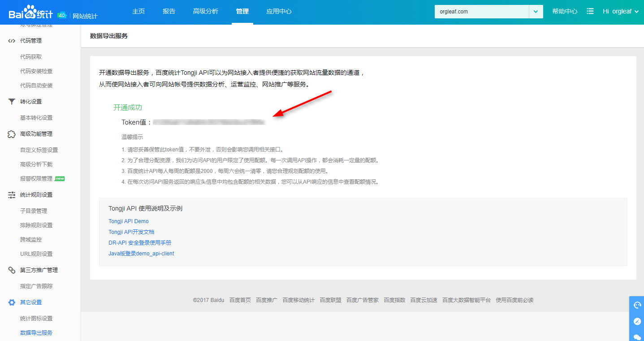Viewport: 644px width, 341px height.
Task: Open 高级分析下载 in sidebar
Action: [36, 164]
